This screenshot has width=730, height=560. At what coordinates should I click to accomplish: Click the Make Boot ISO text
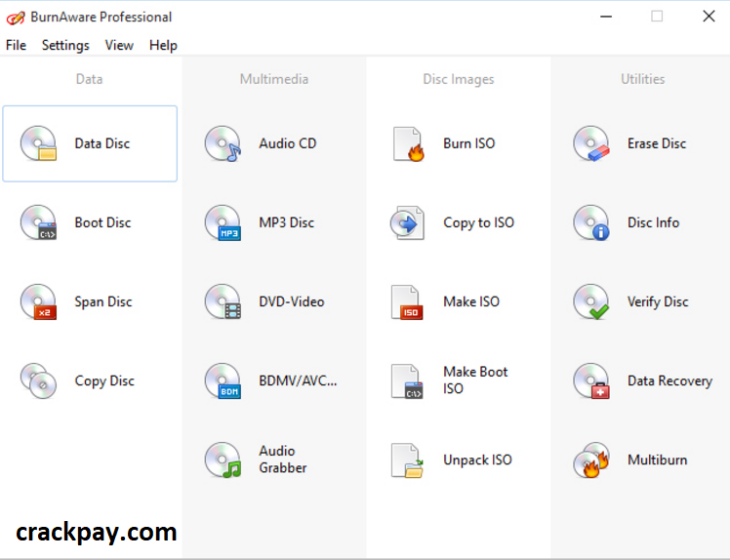click(x=475, y=380)
